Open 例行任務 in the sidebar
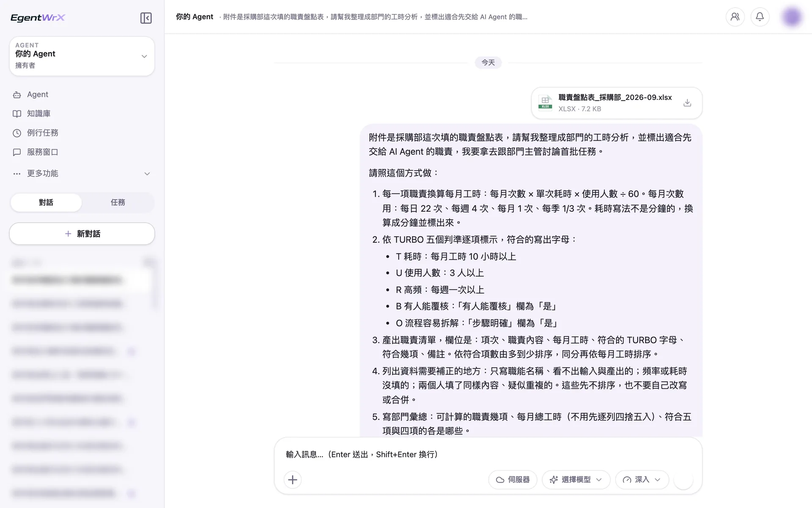 (x=82, y=133)
